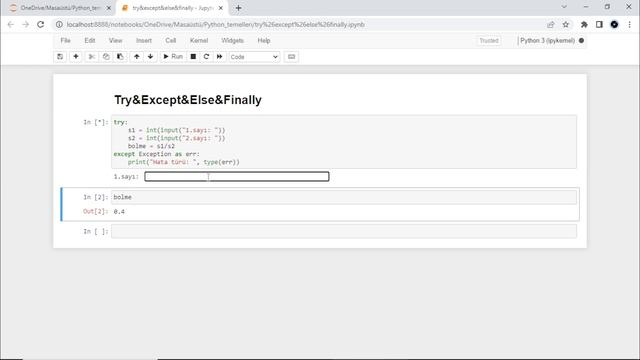Open the Cell menu
This screenshot has width=640, height=360.
click(171, 40)
